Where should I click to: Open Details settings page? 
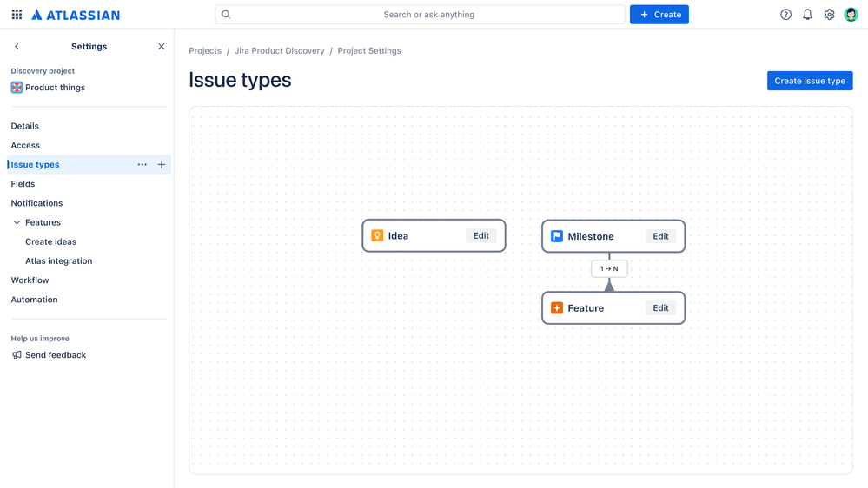25,126
